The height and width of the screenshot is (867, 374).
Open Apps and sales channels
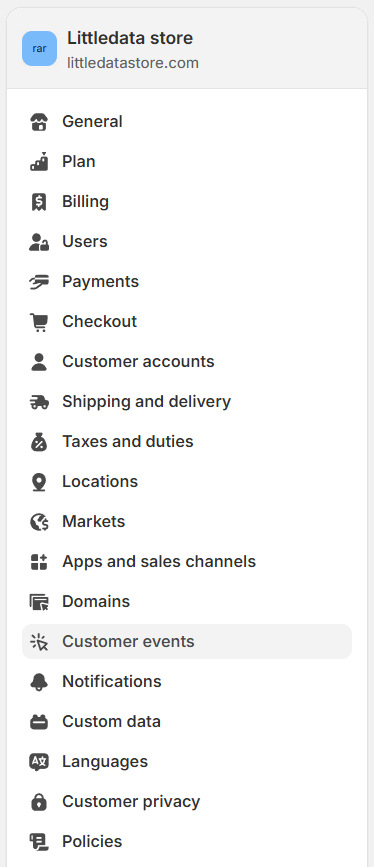(187, 562)
